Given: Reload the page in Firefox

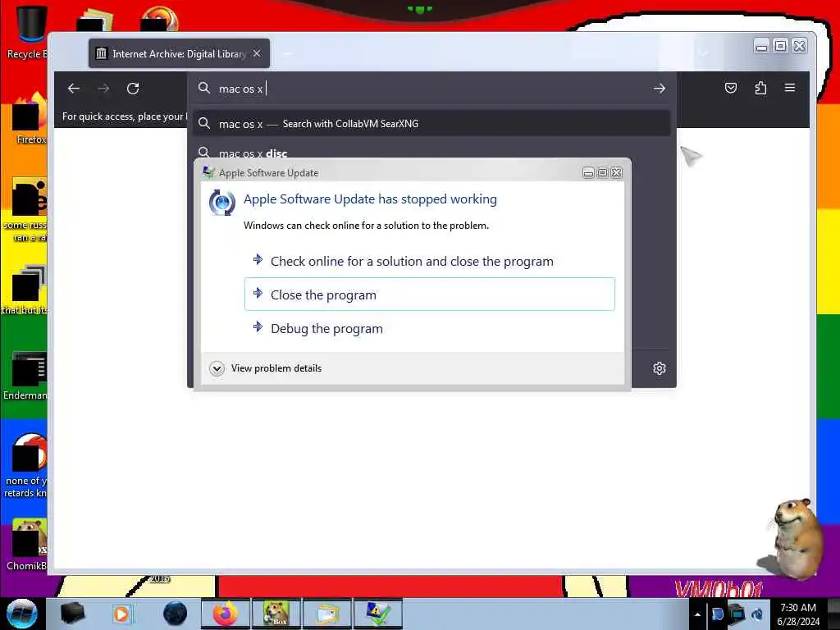Looking at the screenshot, I should [133, 89].
